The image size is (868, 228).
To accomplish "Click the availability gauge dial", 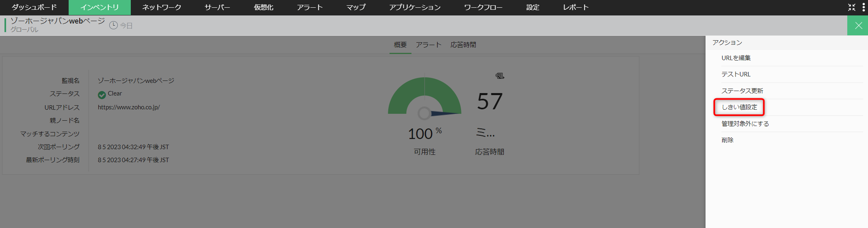I will (x=424, y=96).
